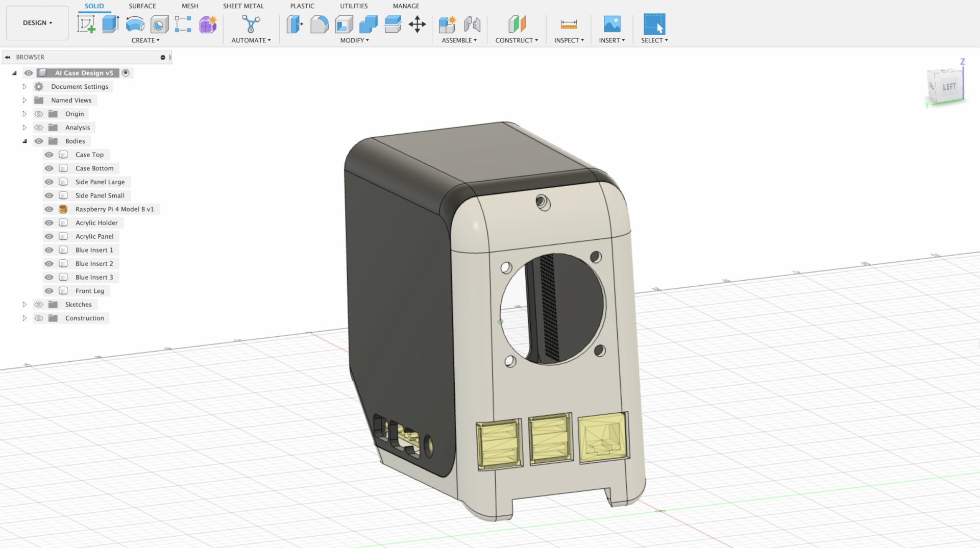Hide the Case Top body

(x=49, y=154)
